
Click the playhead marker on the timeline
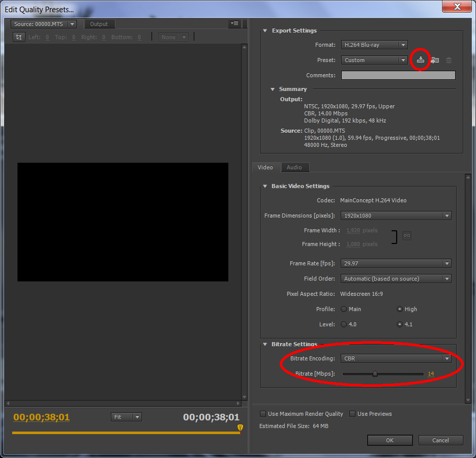(240, 428)
